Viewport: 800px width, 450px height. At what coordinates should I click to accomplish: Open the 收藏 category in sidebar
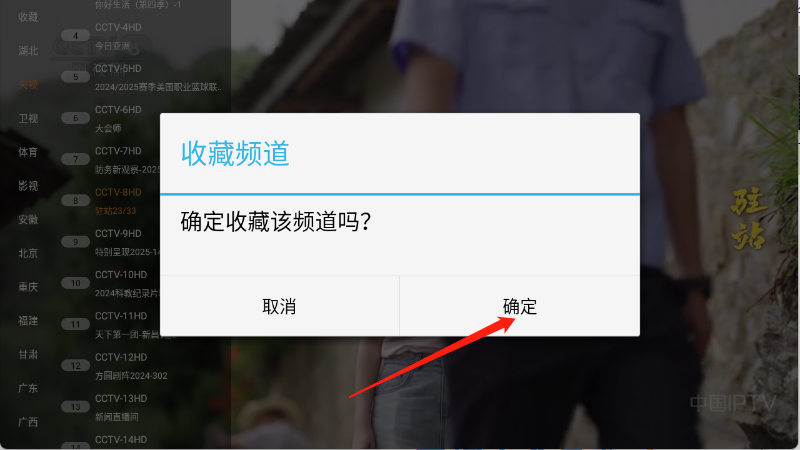[28, 17]
